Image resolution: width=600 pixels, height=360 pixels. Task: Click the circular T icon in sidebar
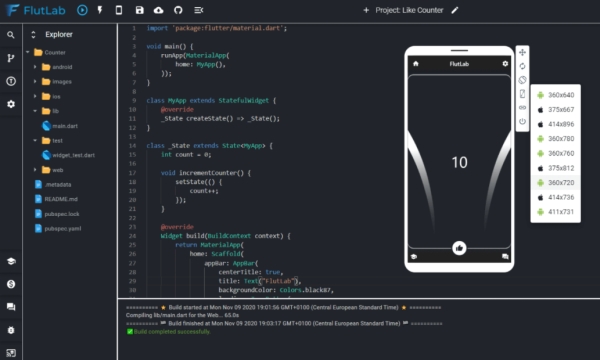pyautogui.click(x=11, y=81)
